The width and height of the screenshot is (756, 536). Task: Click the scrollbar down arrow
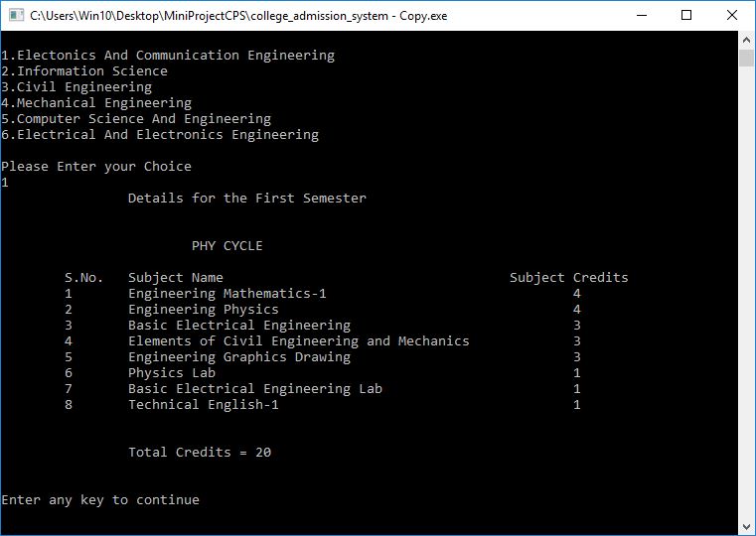(747, 526)
